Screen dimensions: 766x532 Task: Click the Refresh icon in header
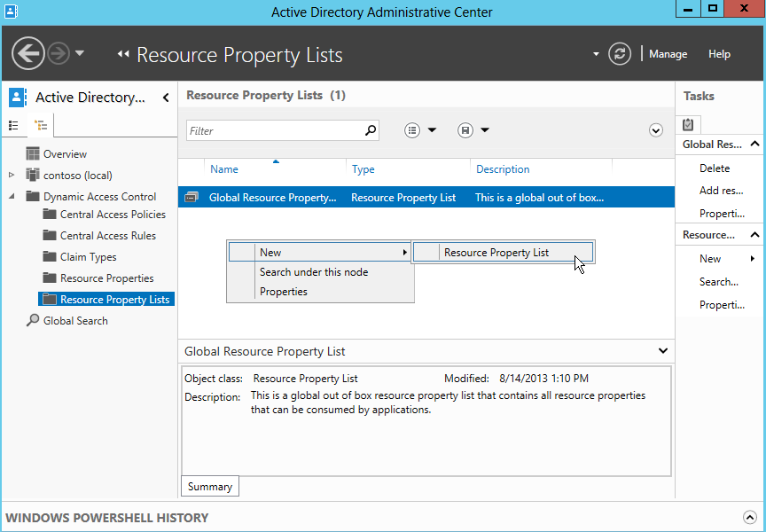click(620, 54)
